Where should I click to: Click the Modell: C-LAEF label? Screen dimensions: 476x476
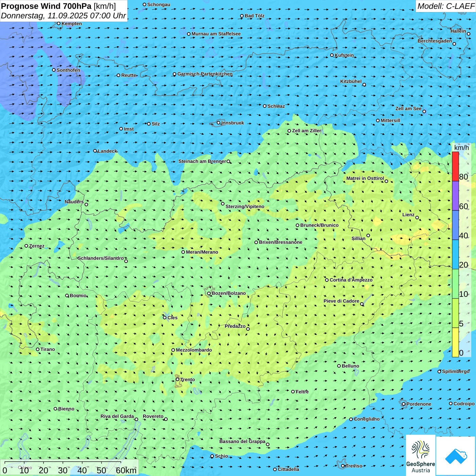445,6
